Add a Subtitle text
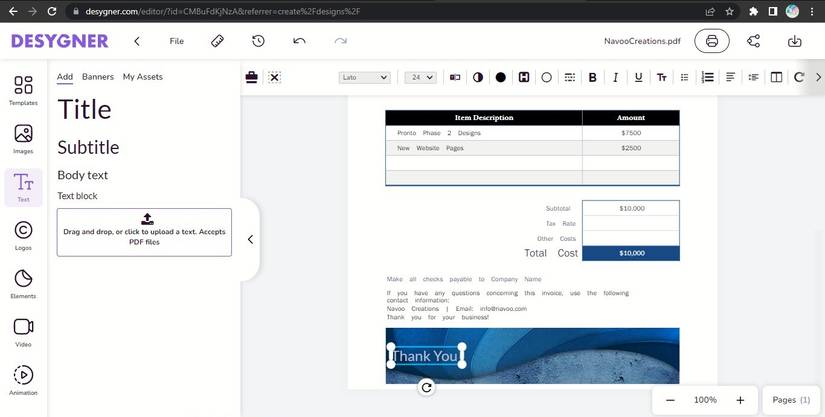 tap(88, 147)
